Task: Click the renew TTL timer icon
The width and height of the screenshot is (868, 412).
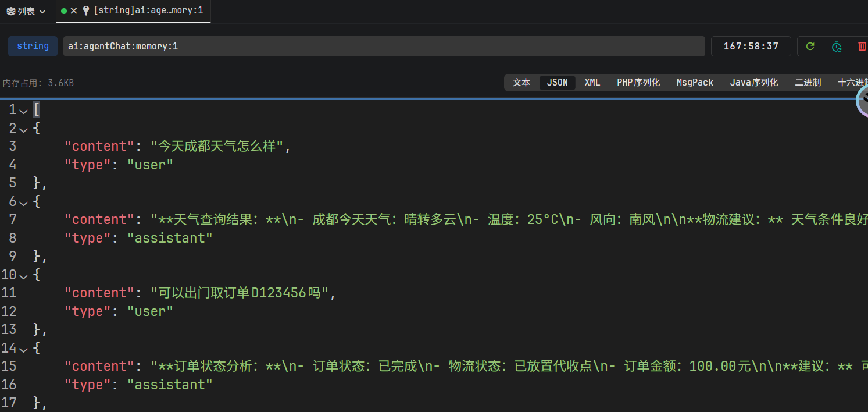Action: click(x=836, y=46)
